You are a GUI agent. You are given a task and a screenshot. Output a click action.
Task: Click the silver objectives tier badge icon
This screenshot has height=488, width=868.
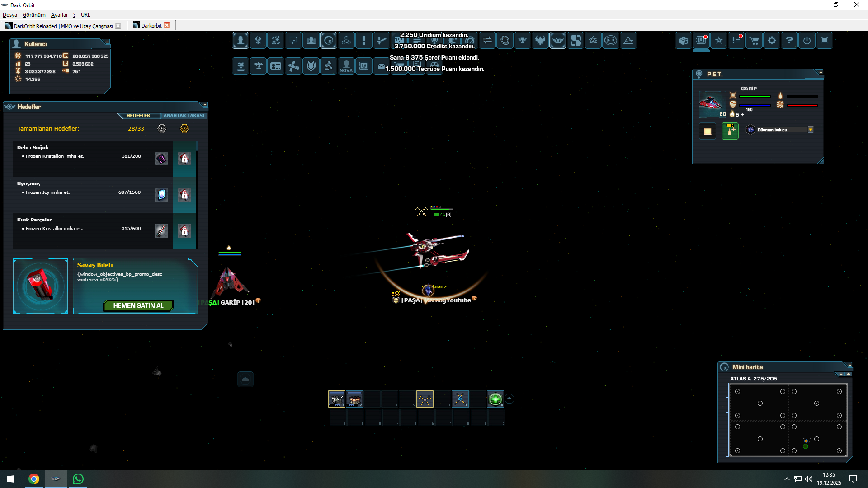click(x=162, y=129)
